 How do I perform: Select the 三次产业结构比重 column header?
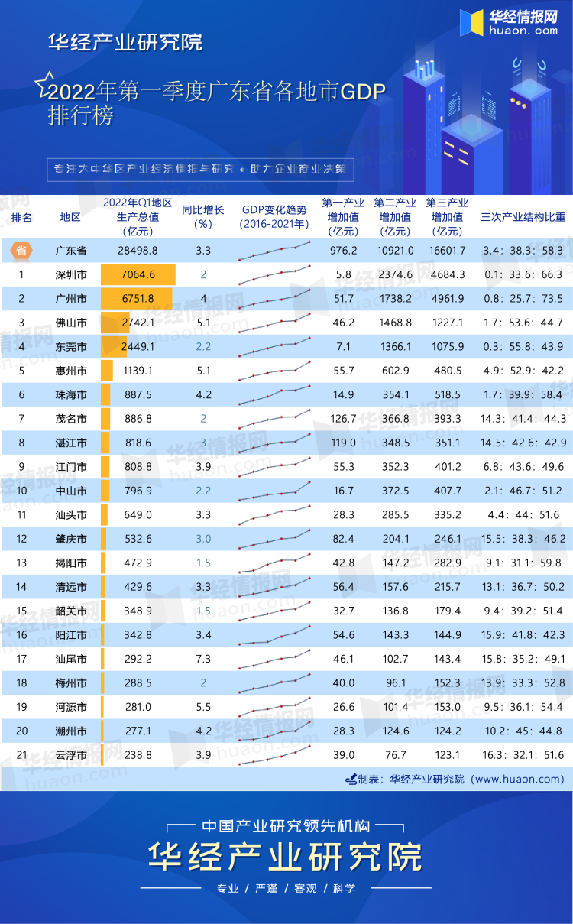pos(523,217)
